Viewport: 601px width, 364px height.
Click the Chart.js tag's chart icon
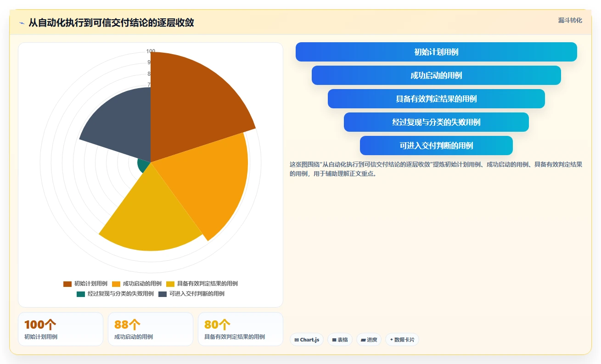pos(297,340)
